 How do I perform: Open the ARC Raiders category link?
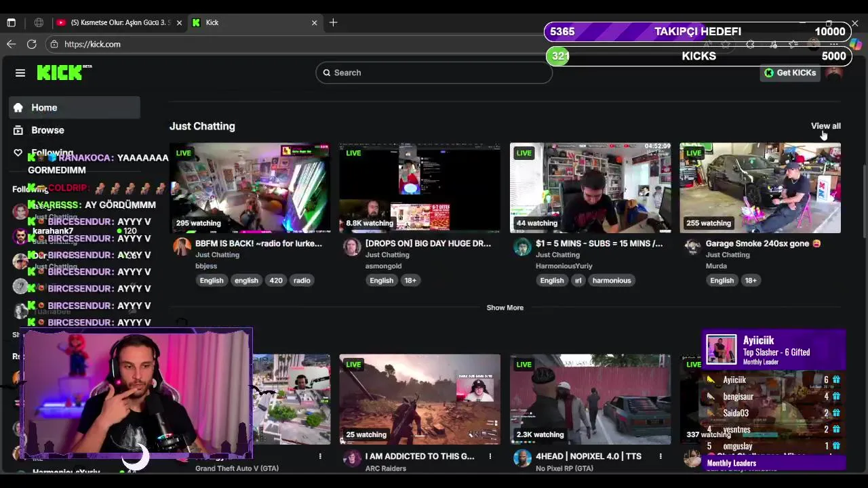(x=386, y=468)
